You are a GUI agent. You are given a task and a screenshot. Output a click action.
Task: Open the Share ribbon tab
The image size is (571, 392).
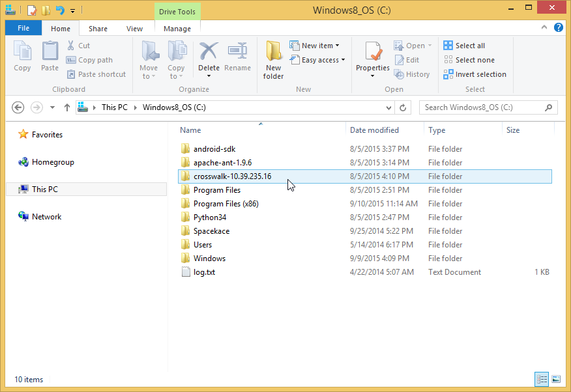98,29
